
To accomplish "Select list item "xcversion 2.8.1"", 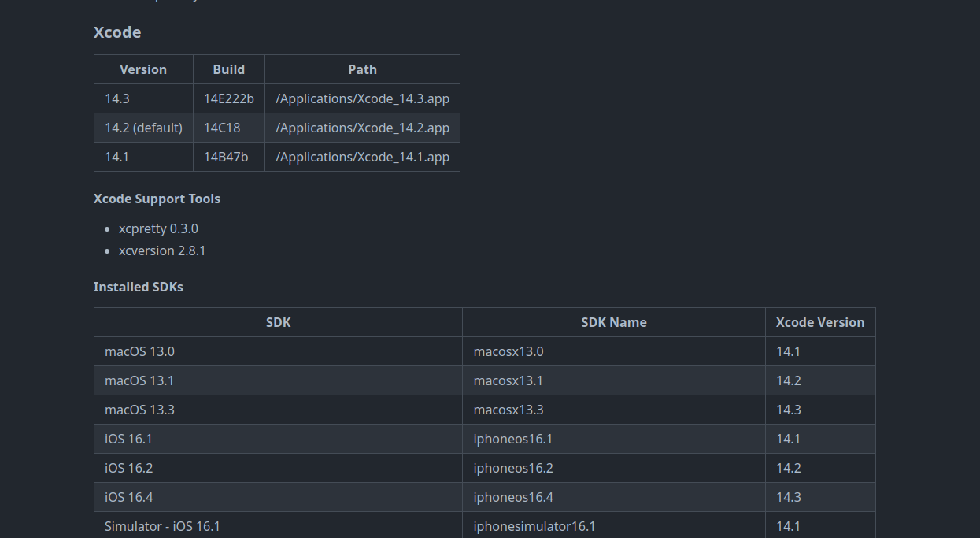I will click(162, 250).
